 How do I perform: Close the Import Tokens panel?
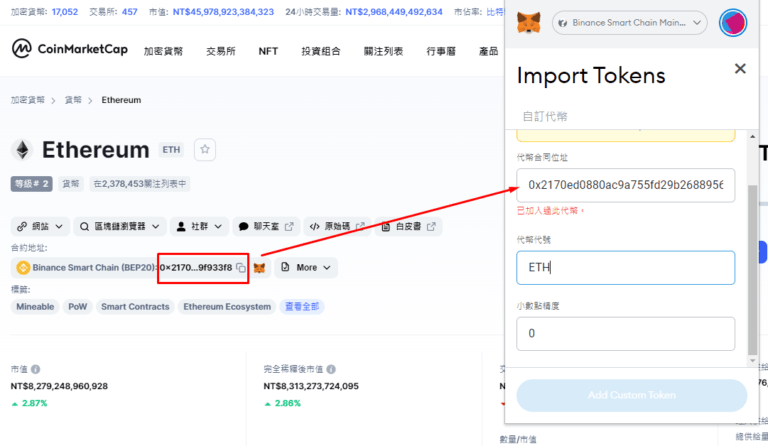point(740,69)
